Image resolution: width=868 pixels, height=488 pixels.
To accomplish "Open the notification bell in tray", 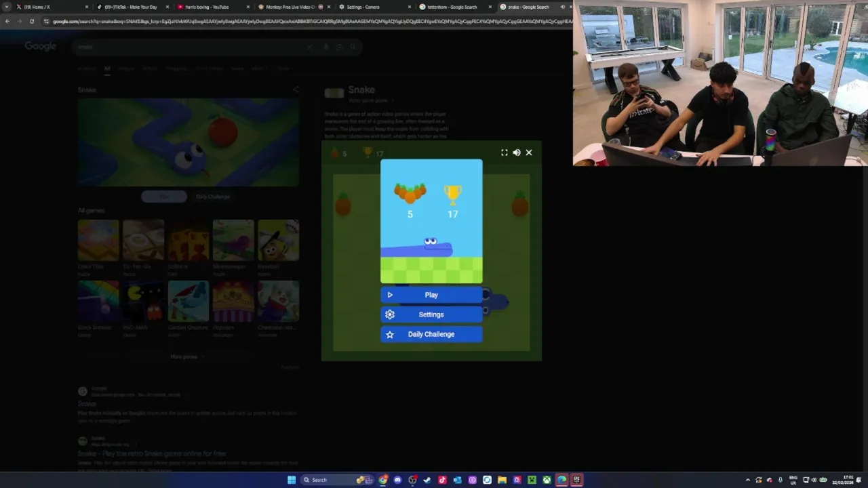I will tap(859, 480).
